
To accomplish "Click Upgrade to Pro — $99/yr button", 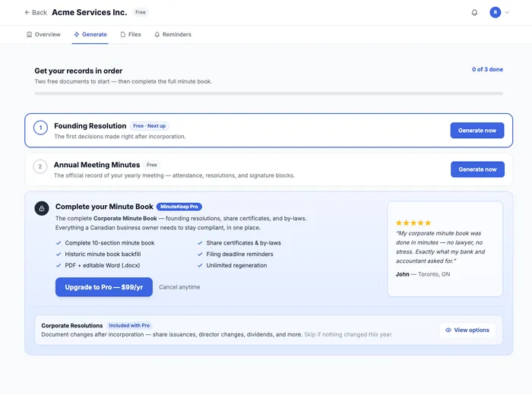I will [x=104, y=287].
